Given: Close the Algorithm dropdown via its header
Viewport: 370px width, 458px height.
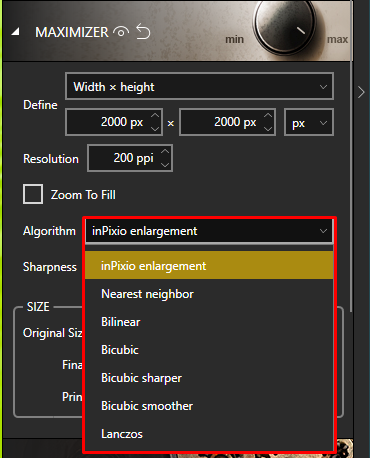Looking at the screenshot, I should (209, 231).
